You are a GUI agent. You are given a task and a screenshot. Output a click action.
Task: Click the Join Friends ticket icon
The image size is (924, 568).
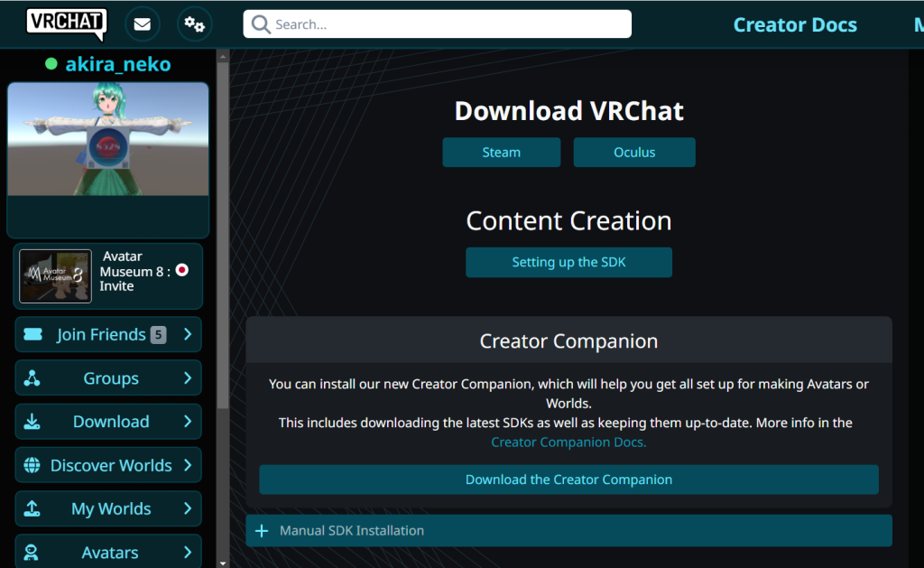coord(33,334)
